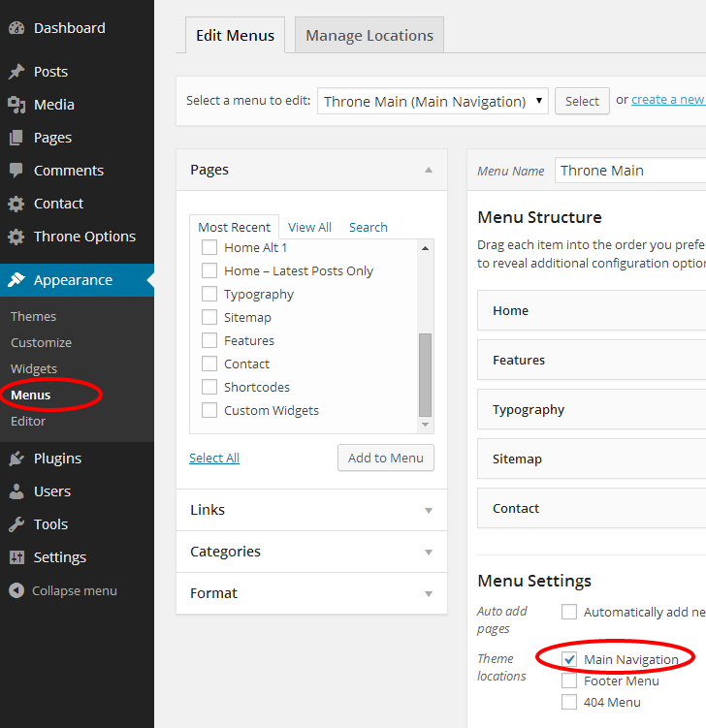Screen dimensions: 706x728
Task: Open Customize in the Appearance submenu
Action: (x=42, y=342)
